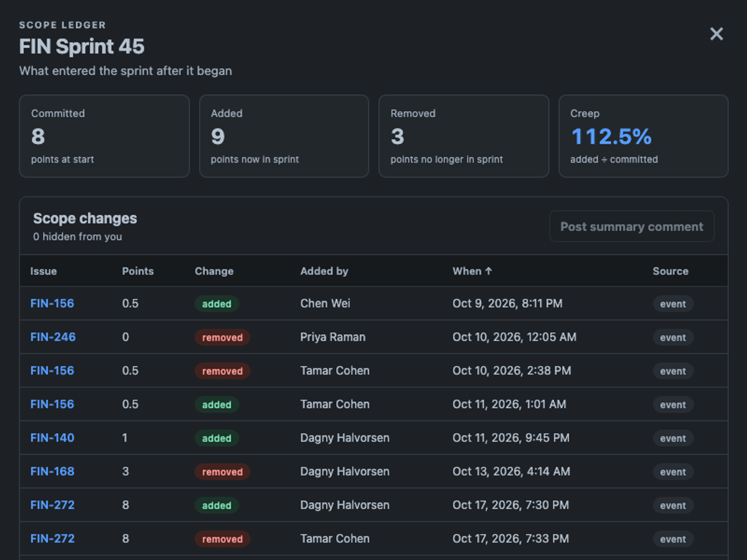
Task: Click the "0 hidden from you" note
Action: tap(78, 236)
